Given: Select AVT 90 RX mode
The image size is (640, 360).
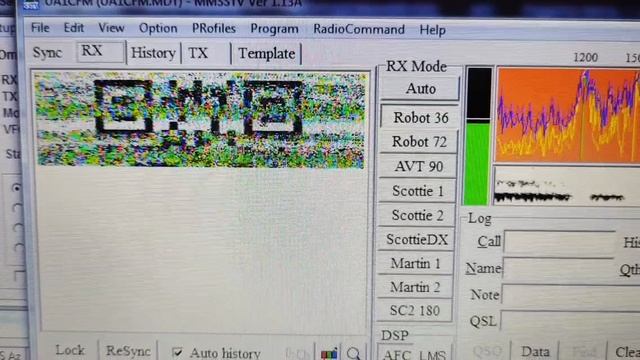Looking at the screenshot, I should [x=418, y=166].
